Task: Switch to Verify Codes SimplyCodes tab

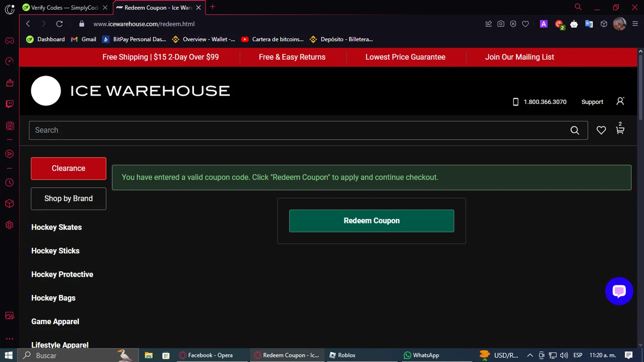Action: coord(64,8)
